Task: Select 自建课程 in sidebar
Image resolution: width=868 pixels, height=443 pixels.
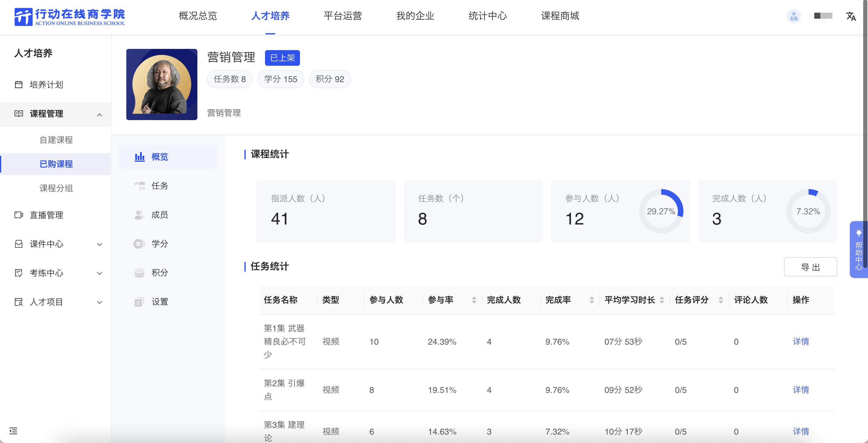Action: [56, 140]
